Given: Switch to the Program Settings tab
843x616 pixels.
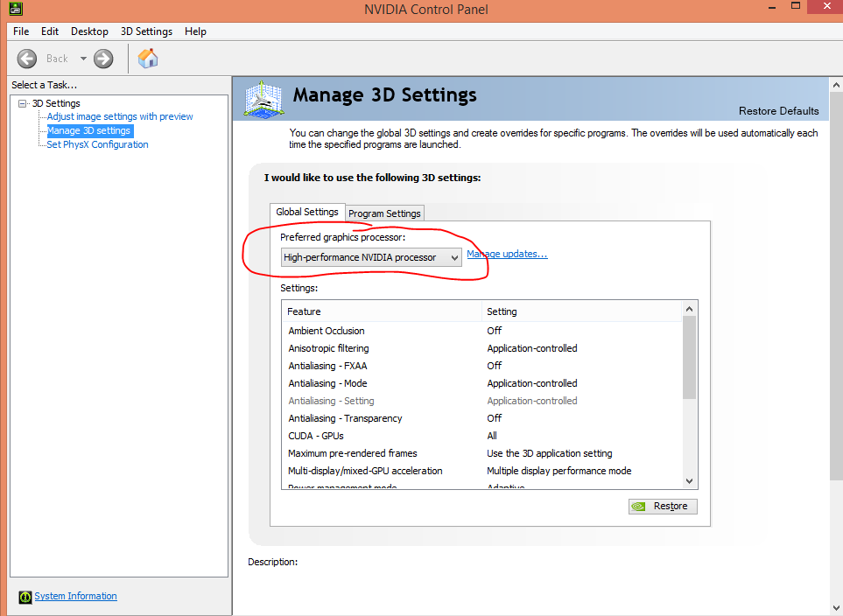Looking at the screenshot, I should pos(384,213).
